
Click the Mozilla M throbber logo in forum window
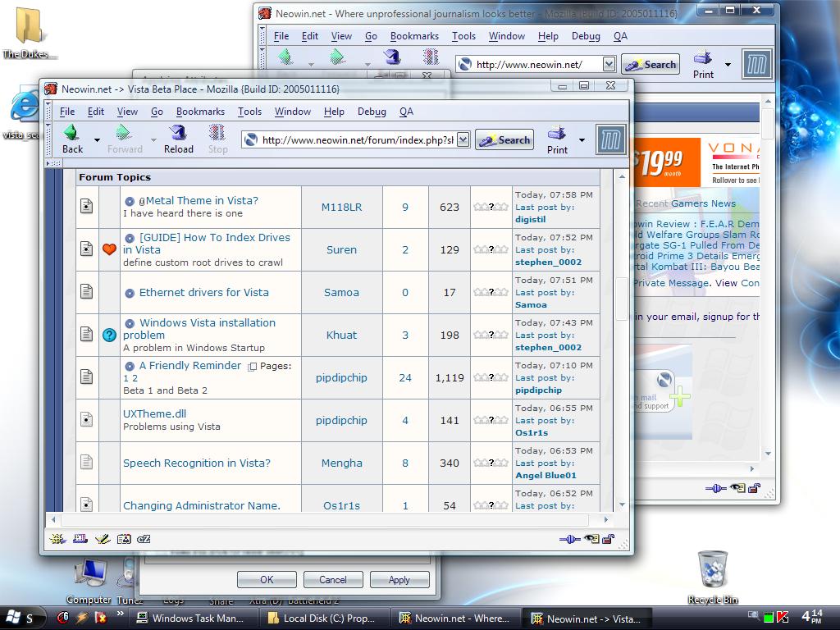610,139
